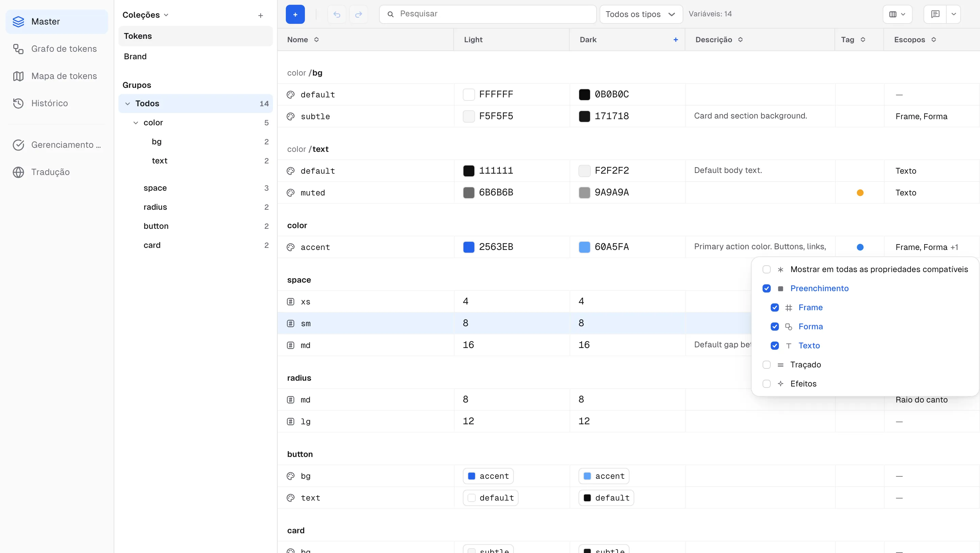
Task: Click the number type icon of sm variable
Action: pos(291,323)
